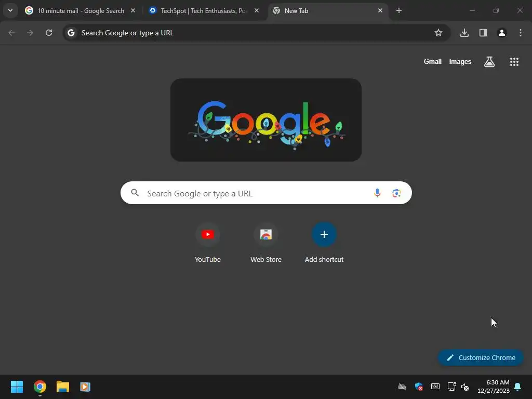This screenshot has height=399, width=532.
Task: Click the Customize Chrome button
Action: coord(481,357)
